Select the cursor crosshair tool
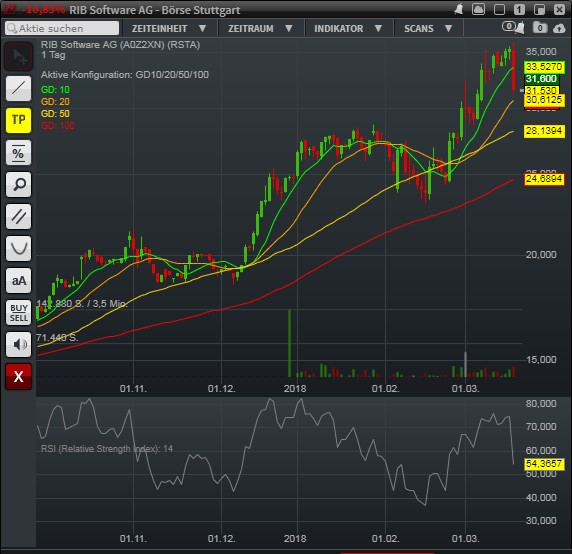The height and width of the screenshot is (554, 572). coord(19,56)
